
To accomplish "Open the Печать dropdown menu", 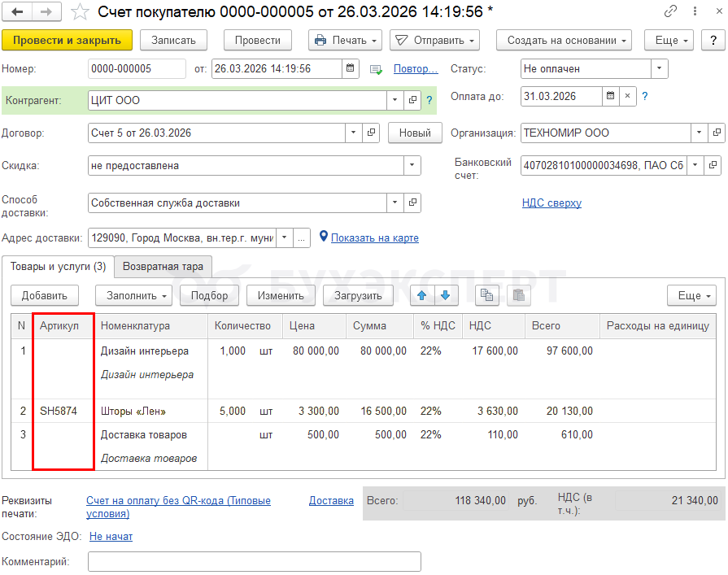I will click(346, 40).
